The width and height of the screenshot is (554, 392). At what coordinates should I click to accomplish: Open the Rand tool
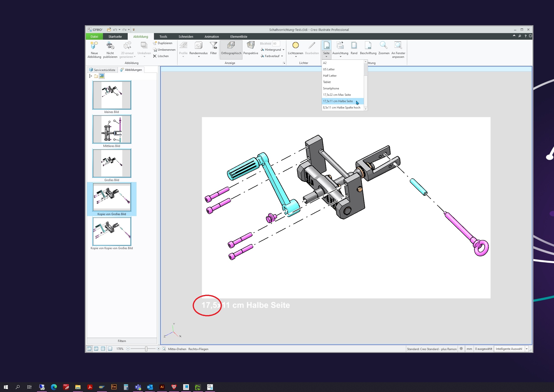pos(354,48)
